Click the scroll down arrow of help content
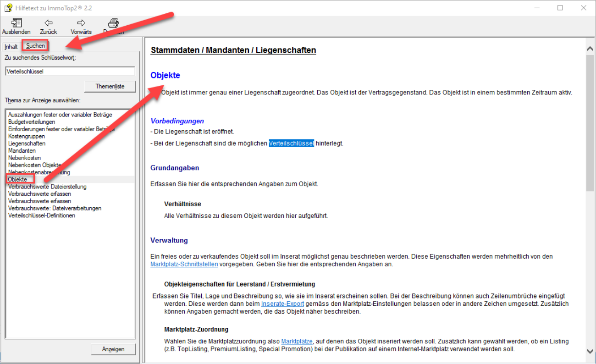 pos(590,351)
